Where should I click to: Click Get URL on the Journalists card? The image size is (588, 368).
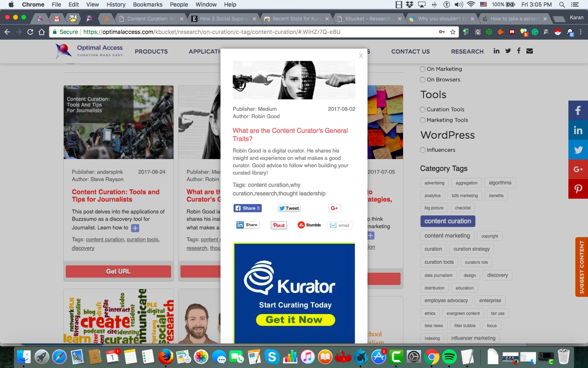click(x=118, y=272)
